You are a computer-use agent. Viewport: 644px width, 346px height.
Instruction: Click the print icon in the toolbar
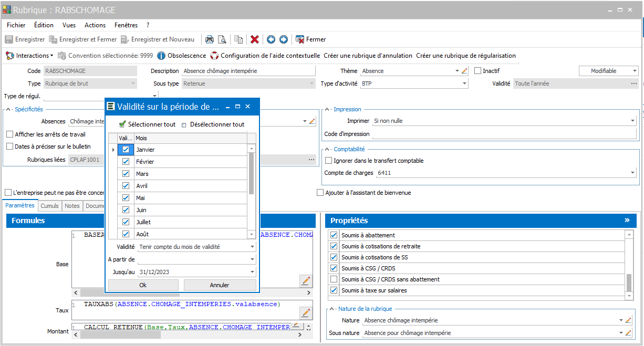pyautogui.click(x=209, y=39)
